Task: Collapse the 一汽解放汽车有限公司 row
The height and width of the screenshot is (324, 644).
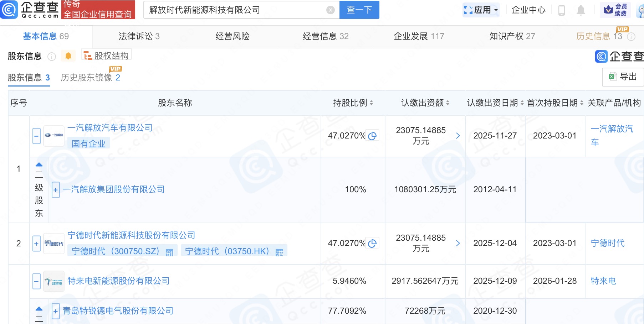Action: [36, 136]
